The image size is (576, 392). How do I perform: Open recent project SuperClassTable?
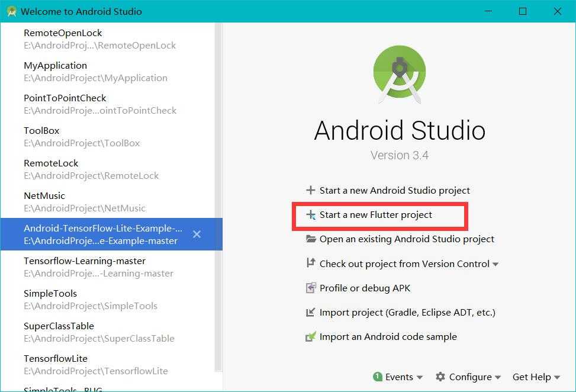click(108, 332)
